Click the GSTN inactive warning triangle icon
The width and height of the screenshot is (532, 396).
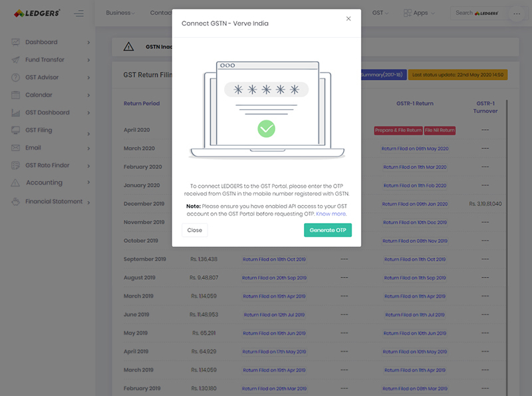(x=128, y=47)
